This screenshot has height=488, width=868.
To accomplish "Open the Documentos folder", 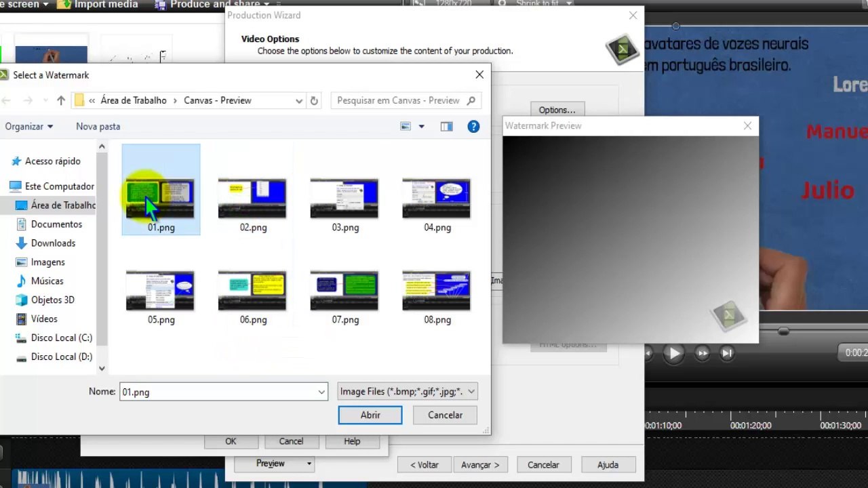I will point(49,224).
